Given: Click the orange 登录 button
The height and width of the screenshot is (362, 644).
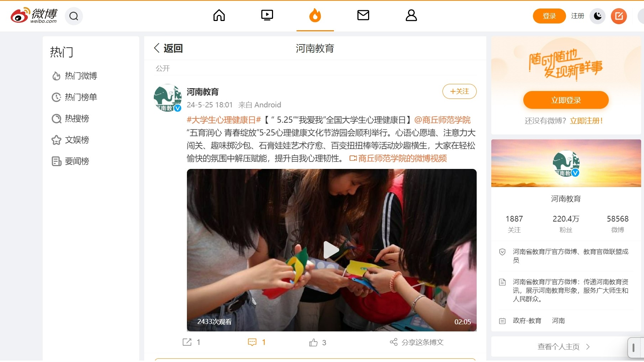Looking at the screenshot, I should 549,16.
